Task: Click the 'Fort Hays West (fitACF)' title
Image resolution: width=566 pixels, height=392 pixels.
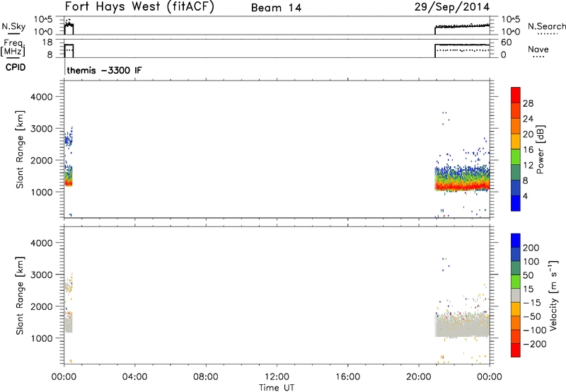Action: pos(139,6)
